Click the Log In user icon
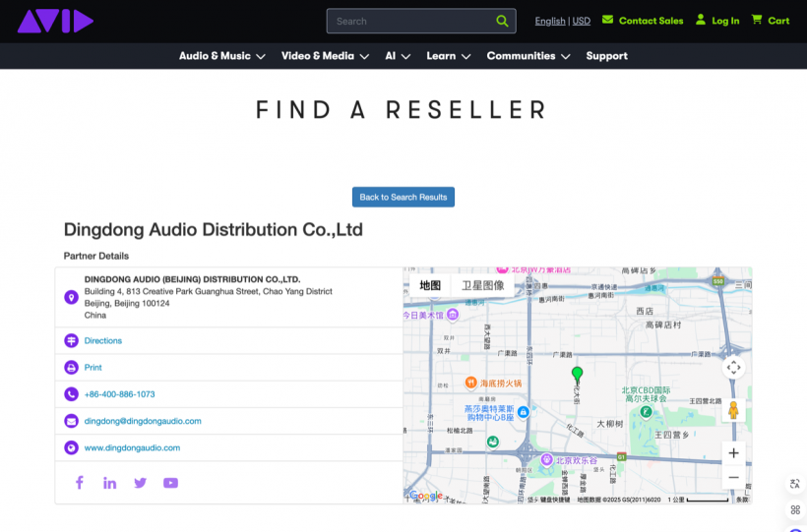807x532 pixels. click(x=701, y=20)
